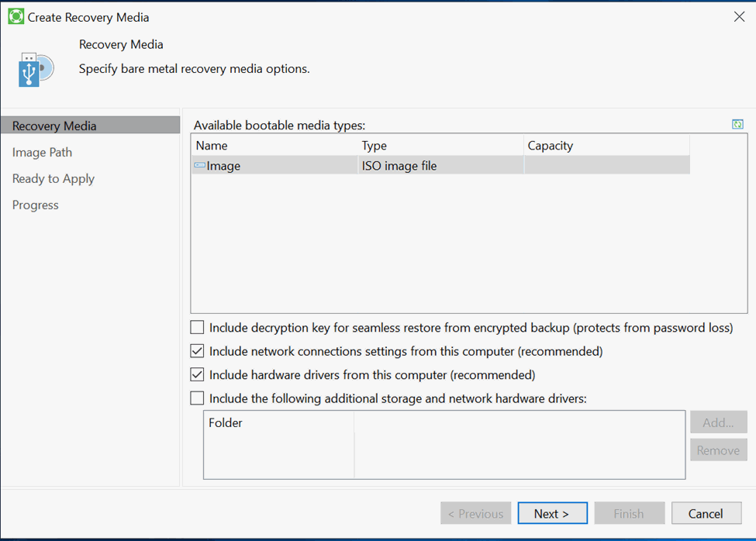This screenshot has height=541, width=756.
Task: Uncheck include network connections settings
Action: [x=197, y=351]
